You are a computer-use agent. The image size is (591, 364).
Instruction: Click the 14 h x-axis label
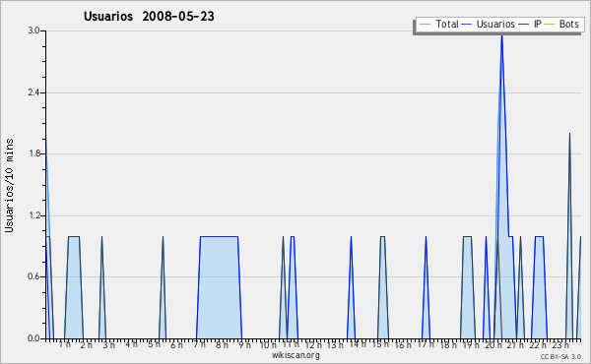click(358, 344)
